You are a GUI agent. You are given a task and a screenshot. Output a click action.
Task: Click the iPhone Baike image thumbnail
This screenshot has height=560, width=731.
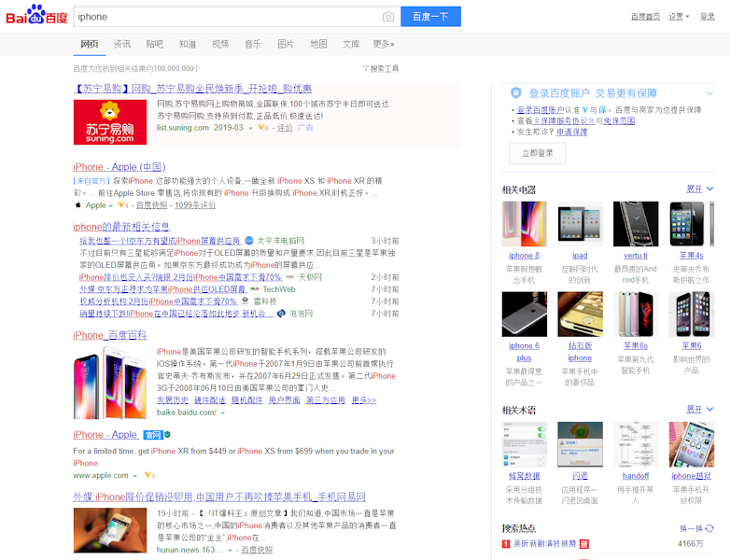click(x=110, y=383)
